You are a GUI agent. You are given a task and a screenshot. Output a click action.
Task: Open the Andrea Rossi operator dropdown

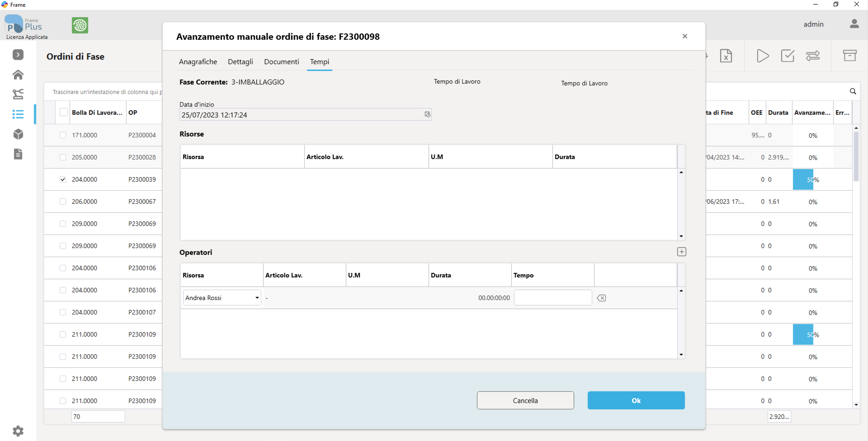click(257, 298)
